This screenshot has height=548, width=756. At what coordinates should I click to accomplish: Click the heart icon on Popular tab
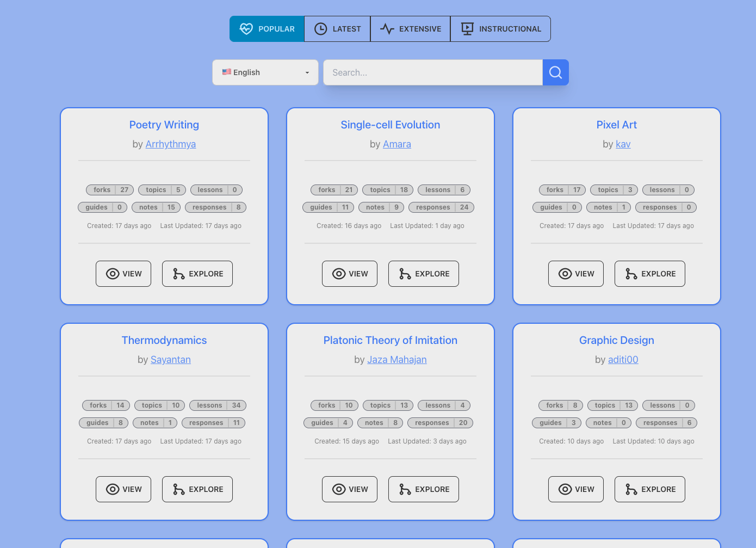pyautogui.click(x=246, y=29)
